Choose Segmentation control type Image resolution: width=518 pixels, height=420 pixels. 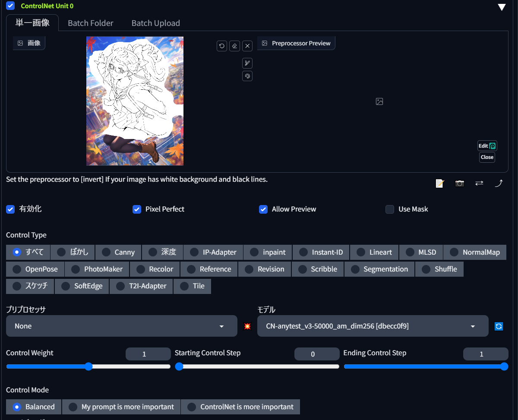[379, 269]
